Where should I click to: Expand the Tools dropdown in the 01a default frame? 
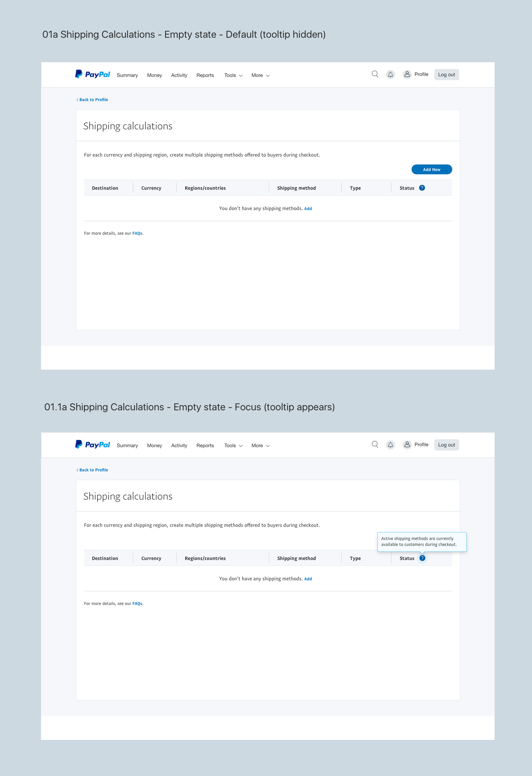click(x=233, y=75)
